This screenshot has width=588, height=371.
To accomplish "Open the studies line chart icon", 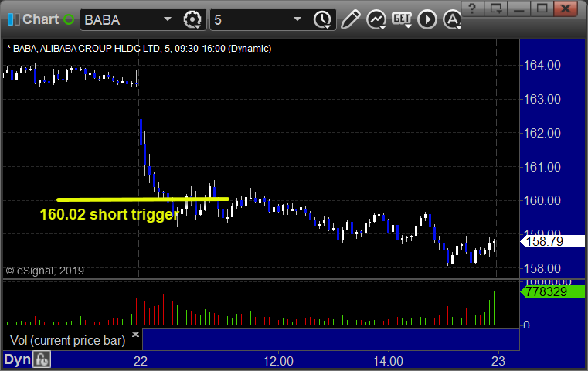I will coord(376,20).
